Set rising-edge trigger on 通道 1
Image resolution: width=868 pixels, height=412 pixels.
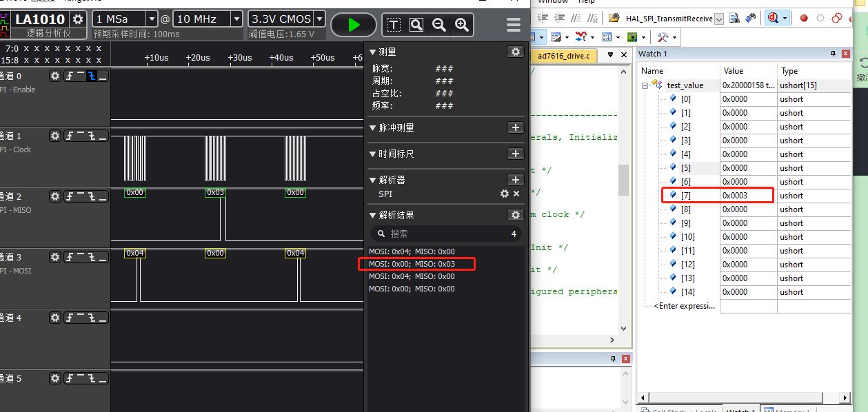70,136
